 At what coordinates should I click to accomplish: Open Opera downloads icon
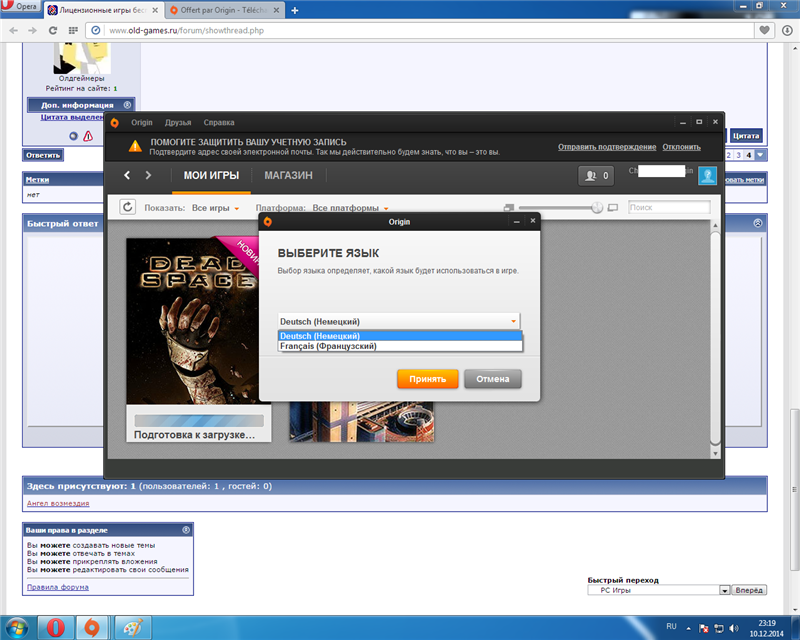click(x=787, y=31)
